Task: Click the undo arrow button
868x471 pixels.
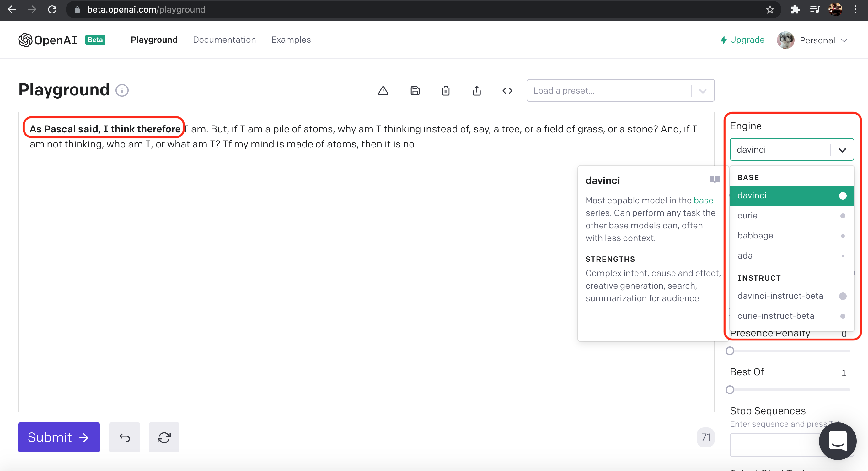Action: (124, 437)
